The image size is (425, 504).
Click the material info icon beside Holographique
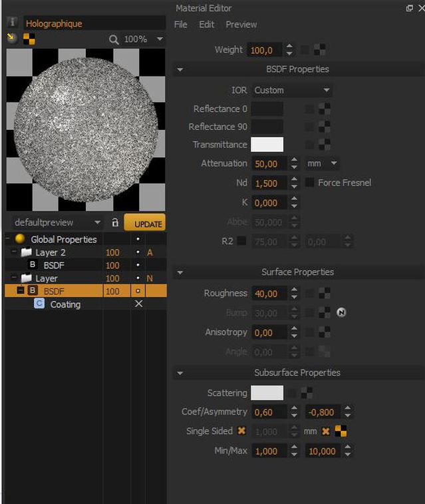coord(12,22)
